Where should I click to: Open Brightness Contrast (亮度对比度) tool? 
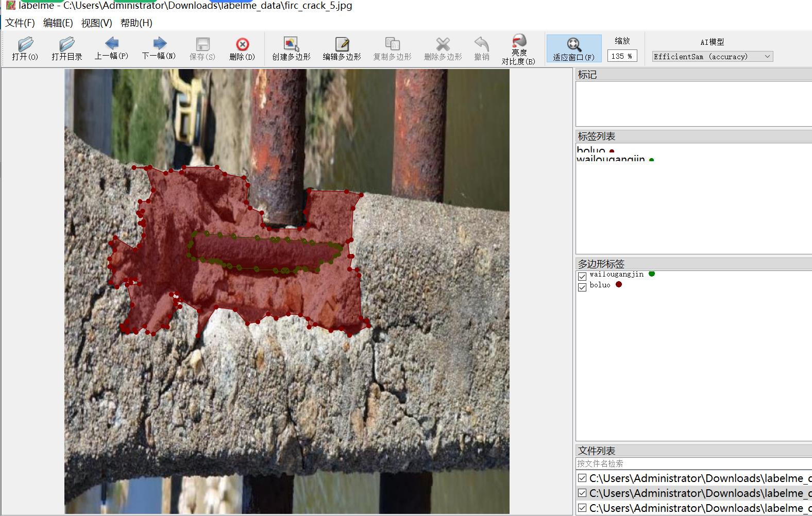[x=518, y=48]
